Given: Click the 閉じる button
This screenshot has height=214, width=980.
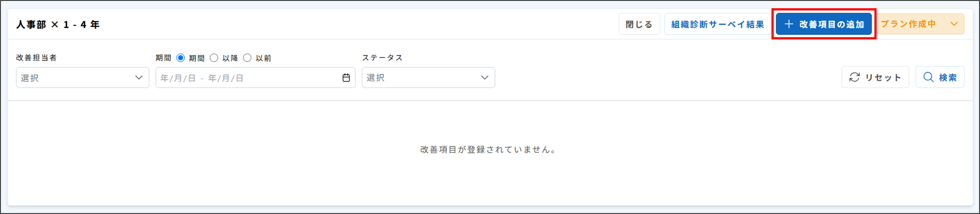Looking at the screenshot, I should point(639,24).
